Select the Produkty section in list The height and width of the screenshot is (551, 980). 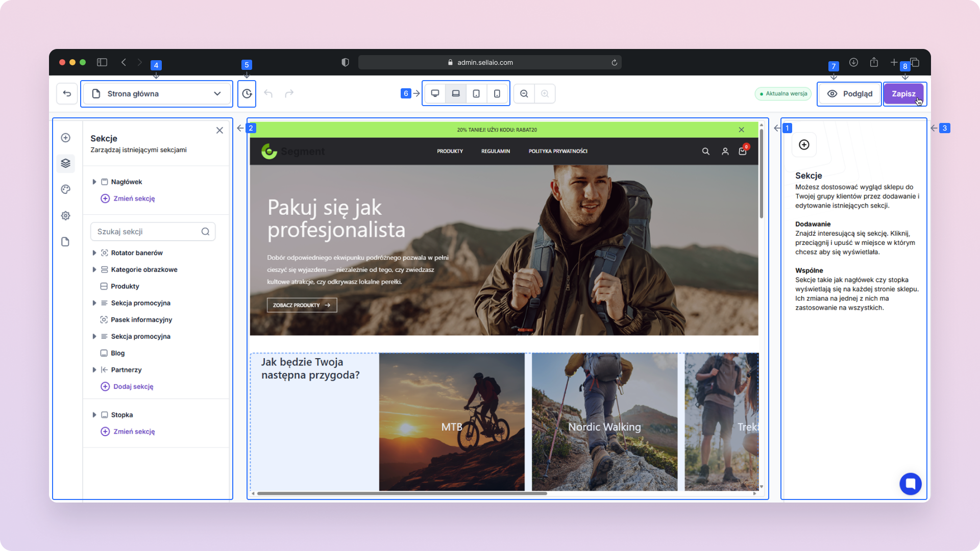click(x=125, y=286)
